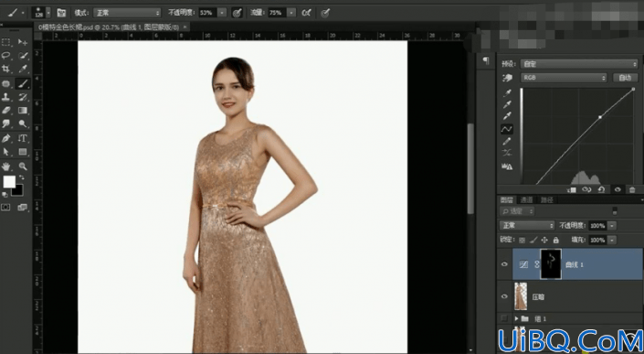Select the Eyedropper tool in the left toolbox
This screenshot has height=354, width=644.
[23, 69]
